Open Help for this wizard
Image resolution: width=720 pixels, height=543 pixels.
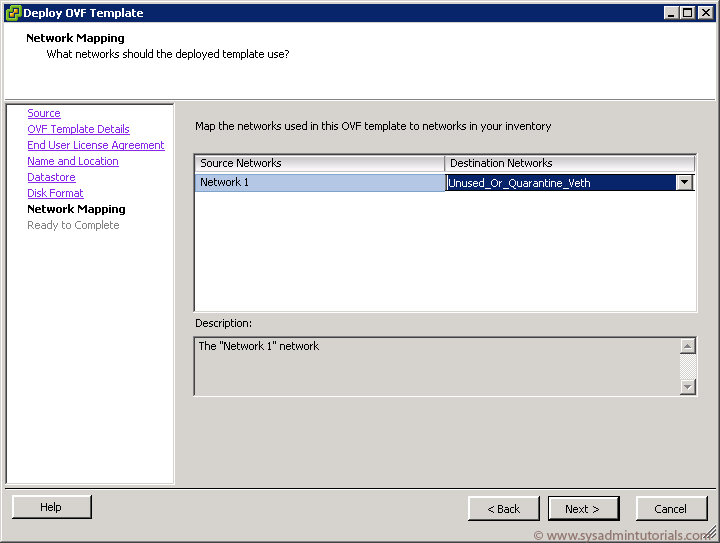pyautogui.click(x=51, y=507)
